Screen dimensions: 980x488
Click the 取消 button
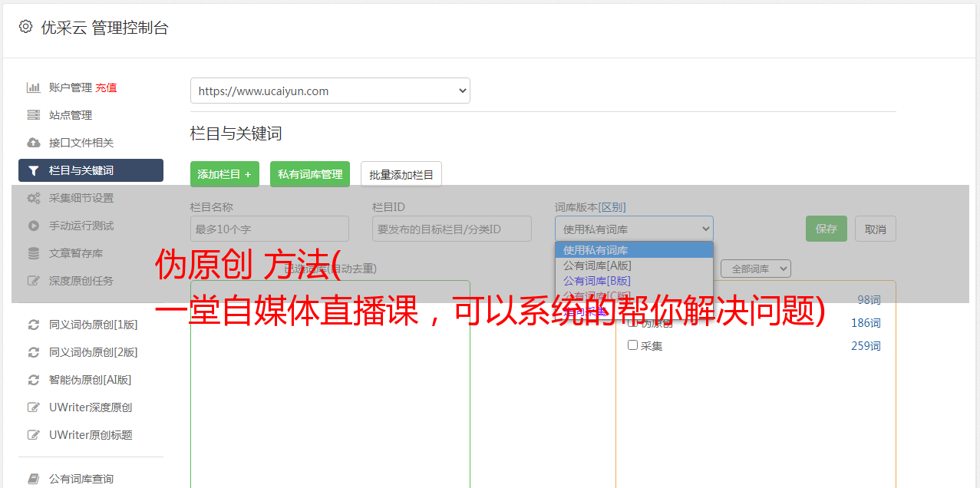coord(876,229)
